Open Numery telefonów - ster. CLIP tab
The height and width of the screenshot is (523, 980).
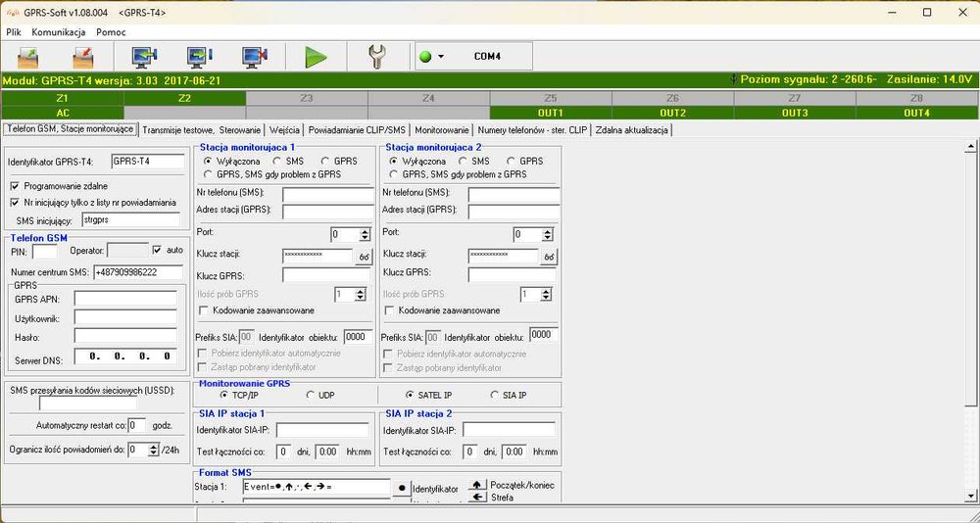click(x=532, y=130)
